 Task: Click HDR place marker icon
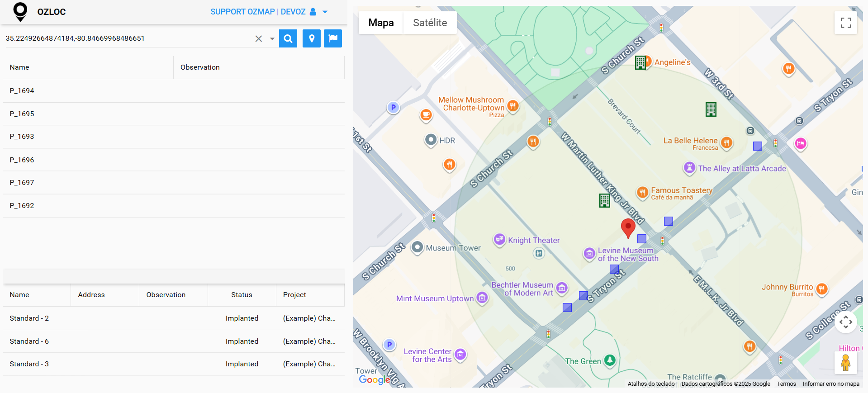point(431,140)
